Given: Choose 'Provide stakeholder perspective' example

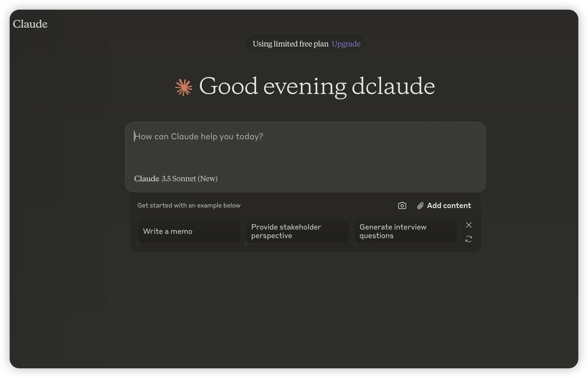Looking at the screenshot, I should click(297, 231).
